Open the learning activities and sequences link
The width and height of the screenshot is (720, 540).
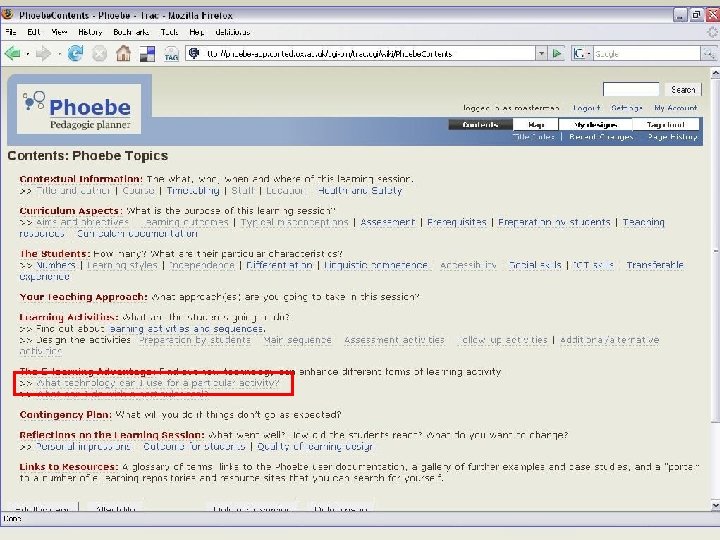[x=186, y=329]
